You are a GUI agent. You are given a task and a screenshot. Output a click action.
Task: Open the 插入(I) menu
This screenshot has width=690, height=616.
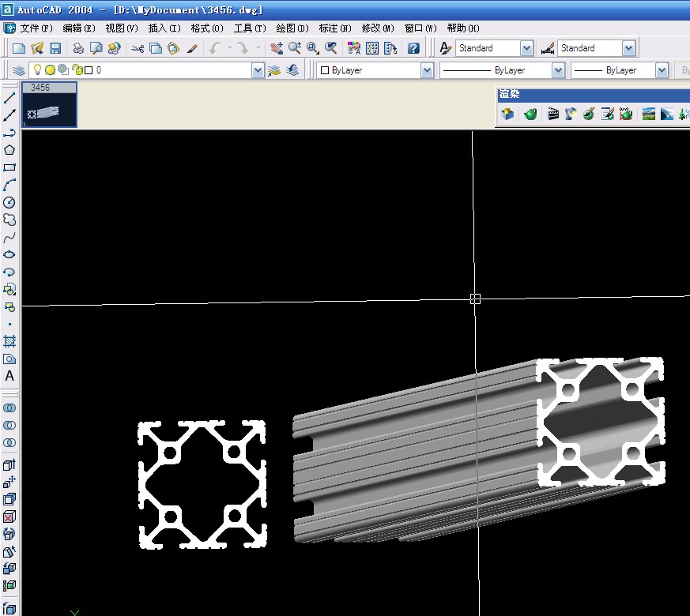click(164, 28)
